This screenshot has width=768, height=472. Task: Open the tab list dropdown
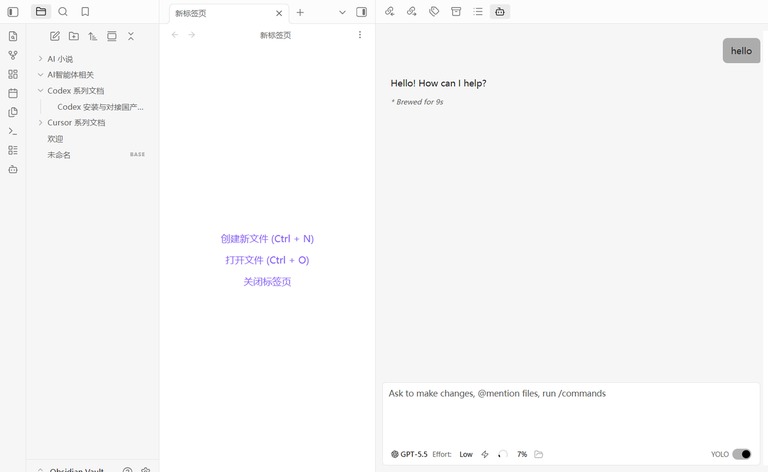tap(342, 13)
